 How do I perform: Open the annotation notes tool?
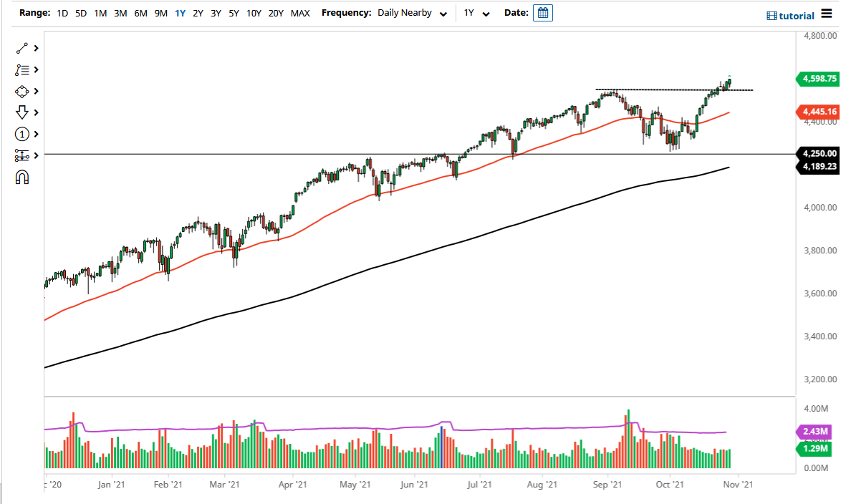(x=21, y=69)
